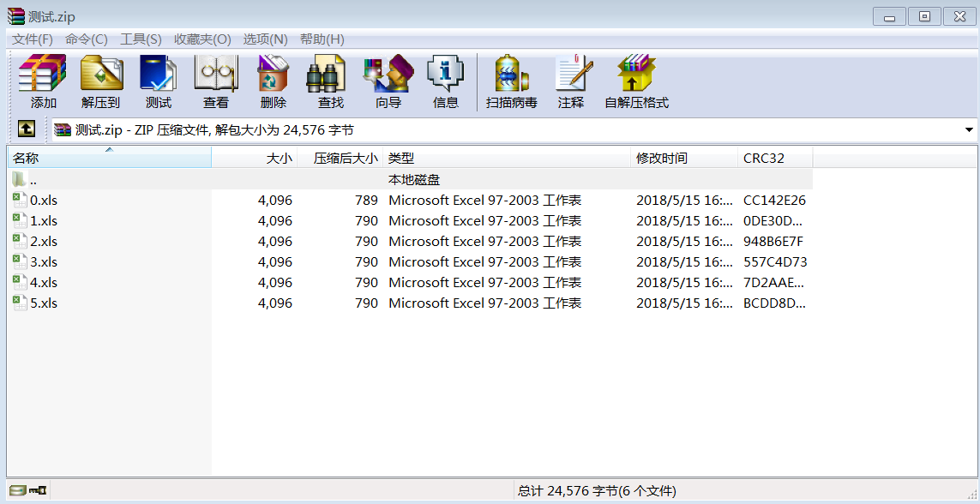980x504 pixels.
Task: Close the 测试.zip window
Action: coord(959,17)
